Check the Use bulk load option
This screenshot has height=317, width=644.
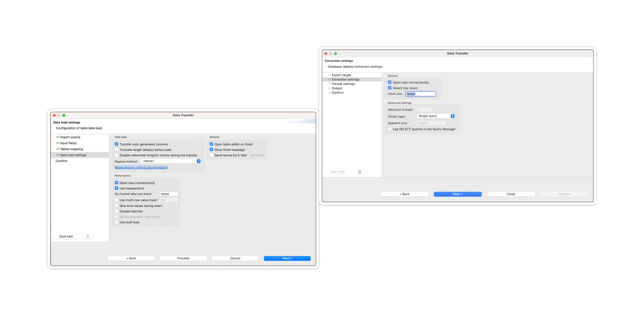click(117, 222)
